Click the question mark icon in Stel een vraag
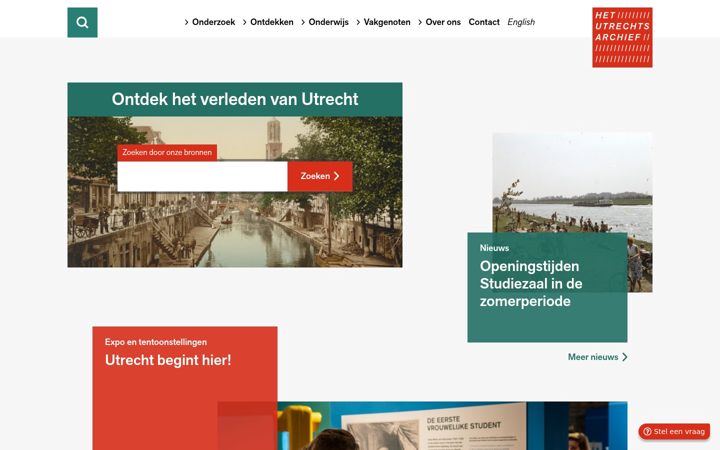 click(647, 432)
